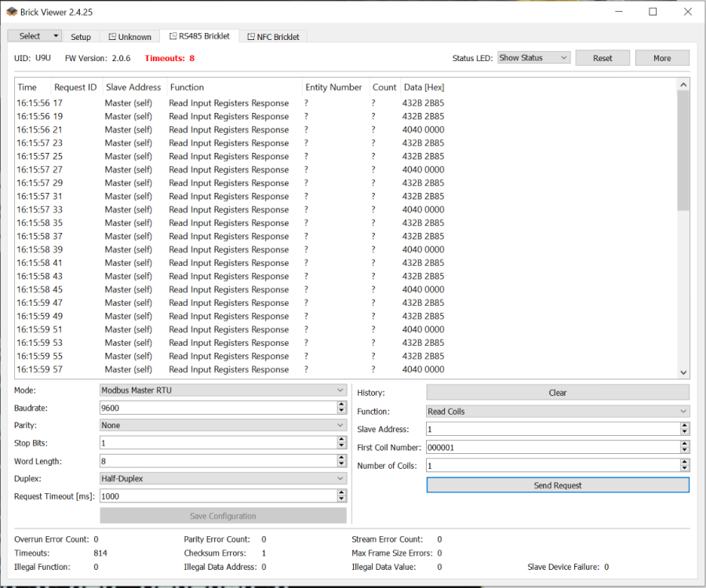The width and height of the screenshot is (706, 588).
Task: Click the Save Configuration button
Action: (223, 516)
